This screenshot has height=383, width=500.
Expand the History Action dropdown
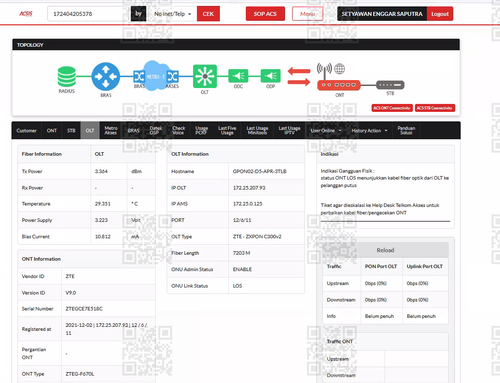(369, 131)
